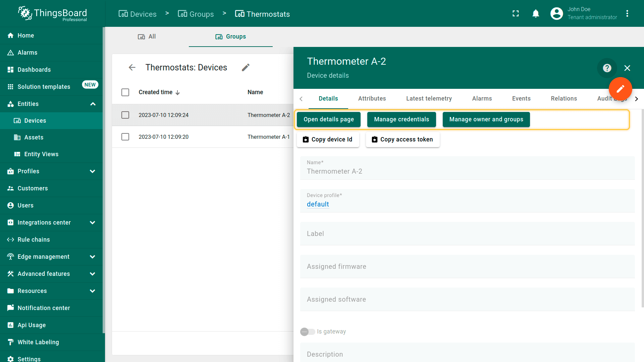Click the back arrow beside Thermostats: Devices
This screenshot has height=362, width=644.
point(132,67)
